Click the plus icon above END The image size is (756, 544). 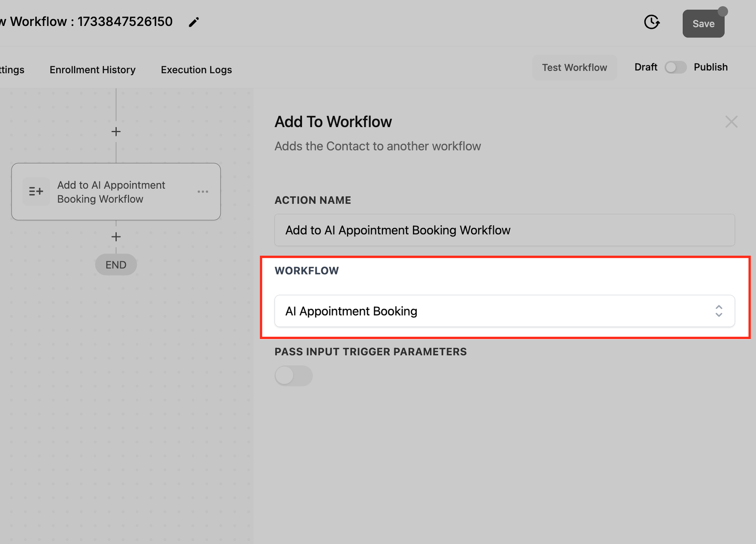(x=116, y=237)
